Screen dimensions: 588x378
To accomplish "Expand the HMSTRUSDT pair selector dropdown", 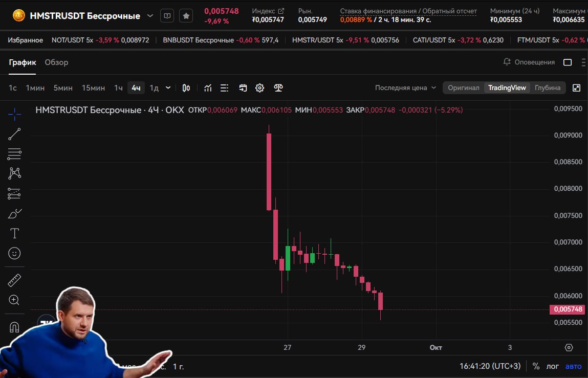I will [150, 16].
